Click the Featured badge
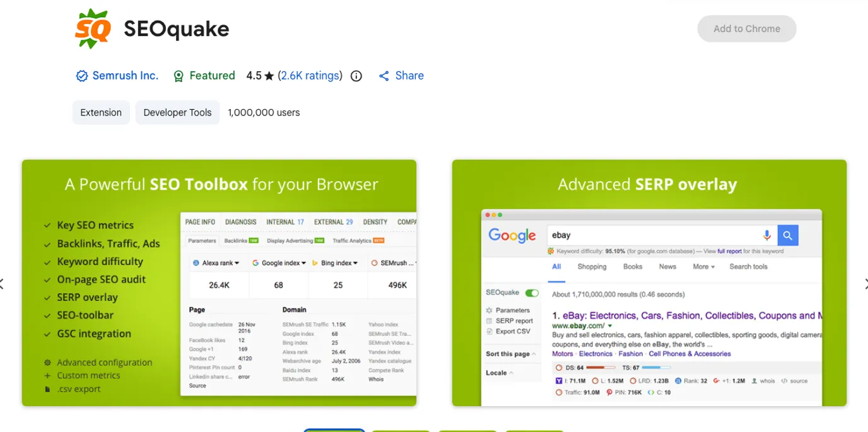The image size is (868, 432). point(204,76)
